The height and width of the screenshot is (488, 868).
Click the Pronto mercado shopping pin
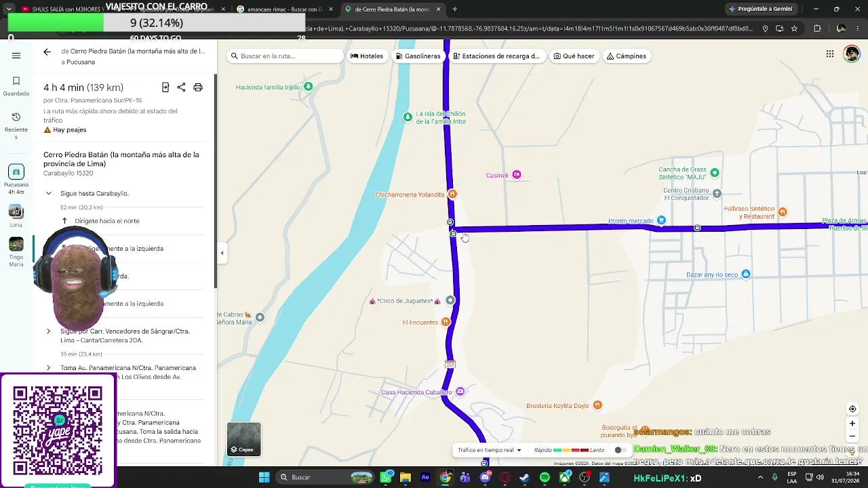[662, 220]
